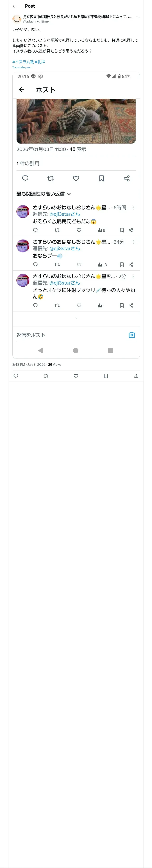Tap the camera icon in the reply field
Image resolution: width=152 pixels, height=868 pixels.
tap(132, 335)
